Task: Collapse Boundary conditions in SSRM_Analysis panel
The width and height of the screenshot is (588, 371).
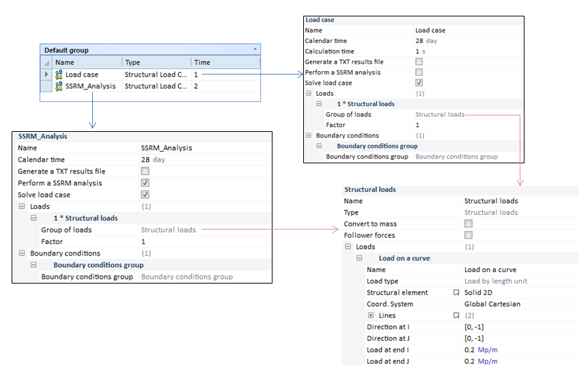Action: 22,253
